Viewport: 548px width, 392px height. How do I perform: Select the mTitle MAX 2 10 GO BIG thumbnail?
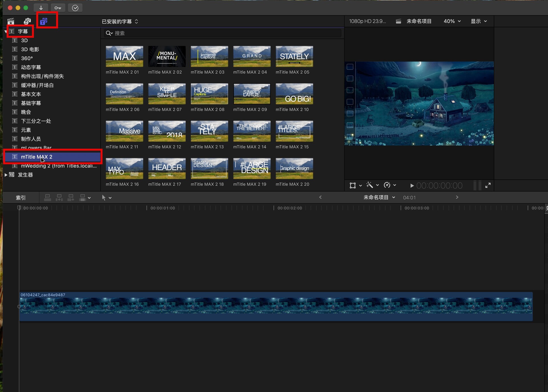point(294,94)
